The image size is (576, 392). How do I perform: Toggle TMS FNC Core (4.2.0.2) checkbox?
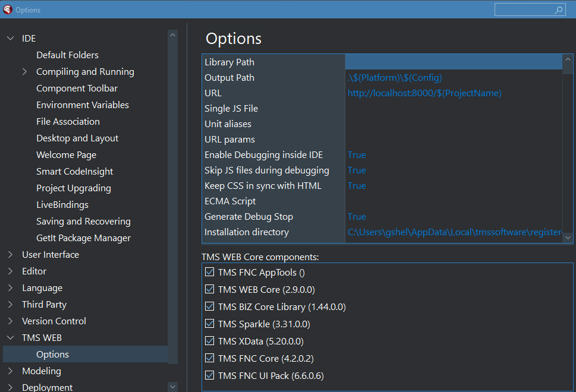[x=209, y=358]
